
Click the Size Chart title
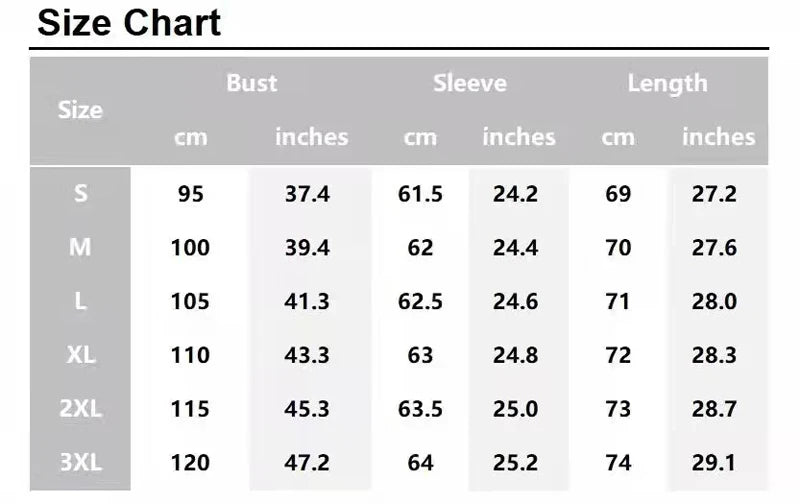129,23
